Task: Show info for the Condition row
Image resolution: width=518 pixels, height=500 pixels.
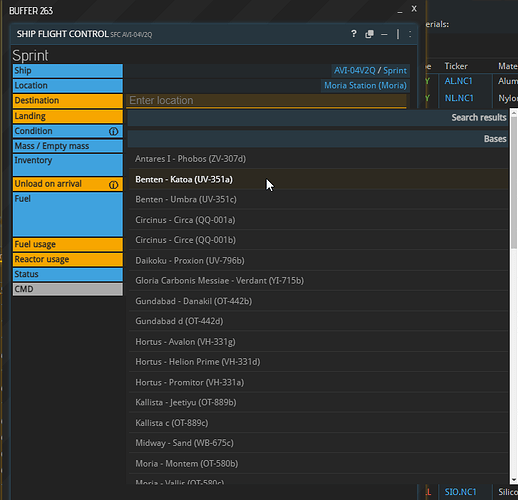Action: [113, 131]
